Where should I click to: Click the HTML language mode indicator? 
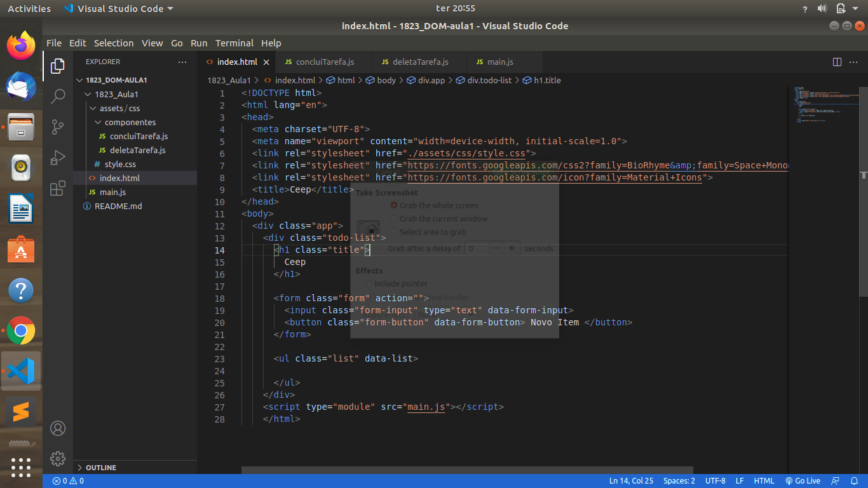coord(764,481)
